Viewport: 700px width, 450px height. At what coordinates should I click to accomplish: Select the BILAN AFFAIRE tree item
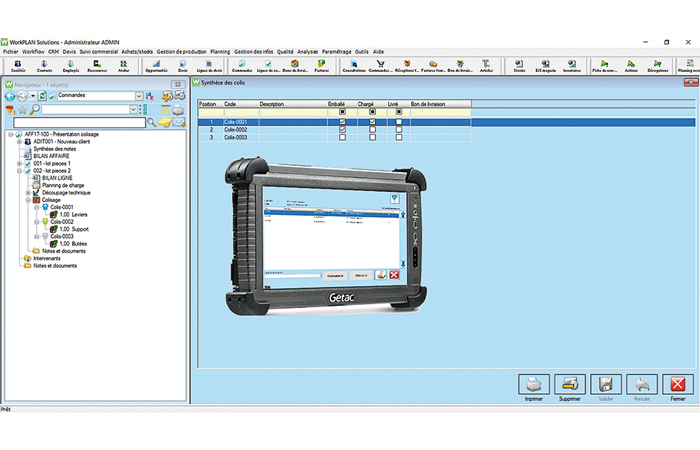point(51,156)
